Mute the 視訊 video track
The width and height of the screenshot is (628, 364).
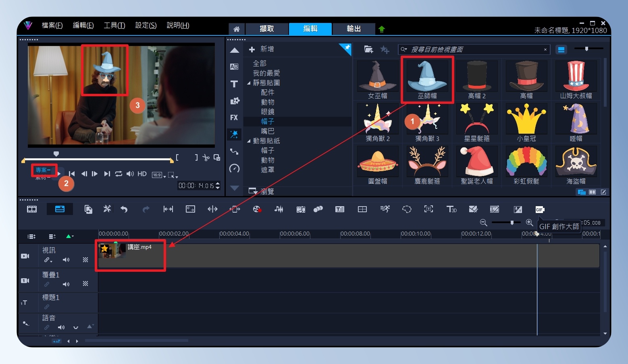66,260
